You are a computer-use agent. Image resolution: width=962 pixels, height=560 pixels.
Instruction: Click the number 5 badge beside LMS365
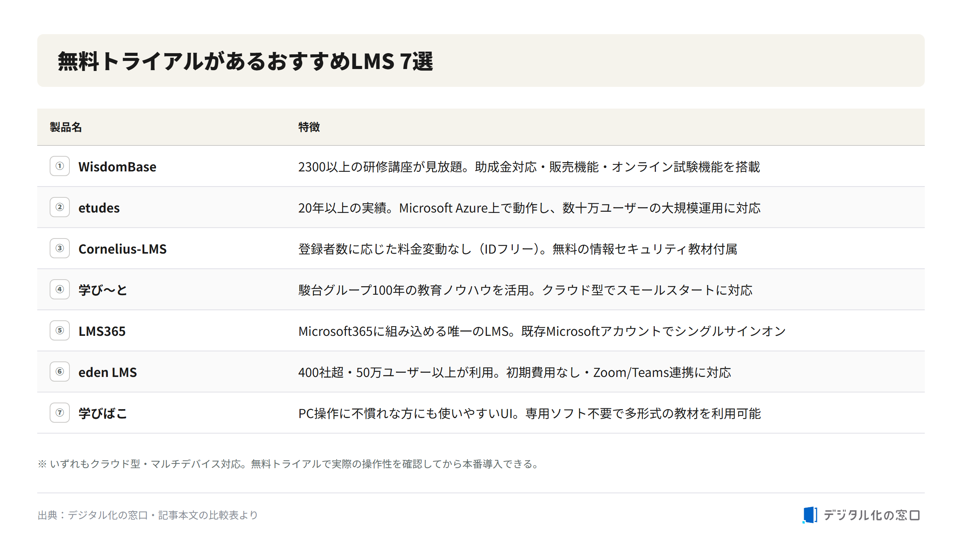click(x=60, y=330)
